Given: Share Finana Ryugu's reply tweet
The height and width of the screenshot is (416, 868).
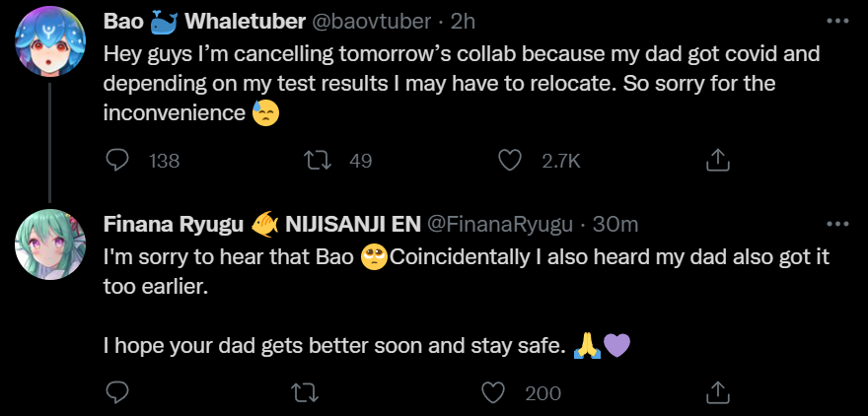Looking at the screenshot, I should (719, 392).
